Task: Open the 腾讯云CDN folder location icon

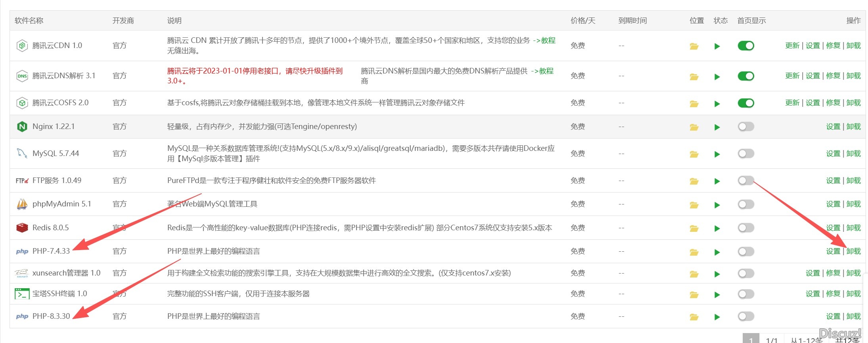Action: tap(694, 46)
